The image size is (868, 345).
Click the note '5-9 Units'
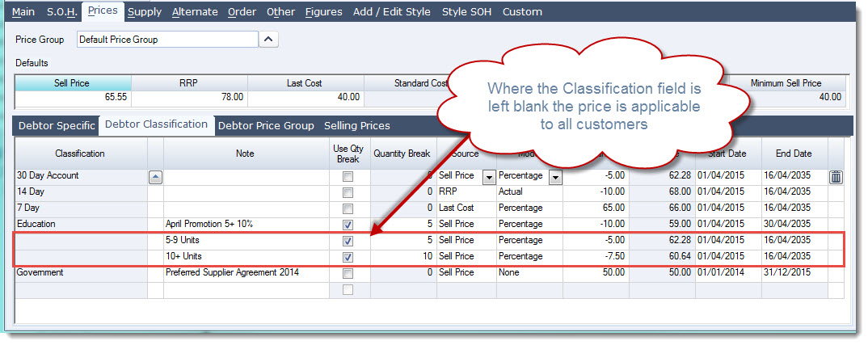[x=183, y=240]
